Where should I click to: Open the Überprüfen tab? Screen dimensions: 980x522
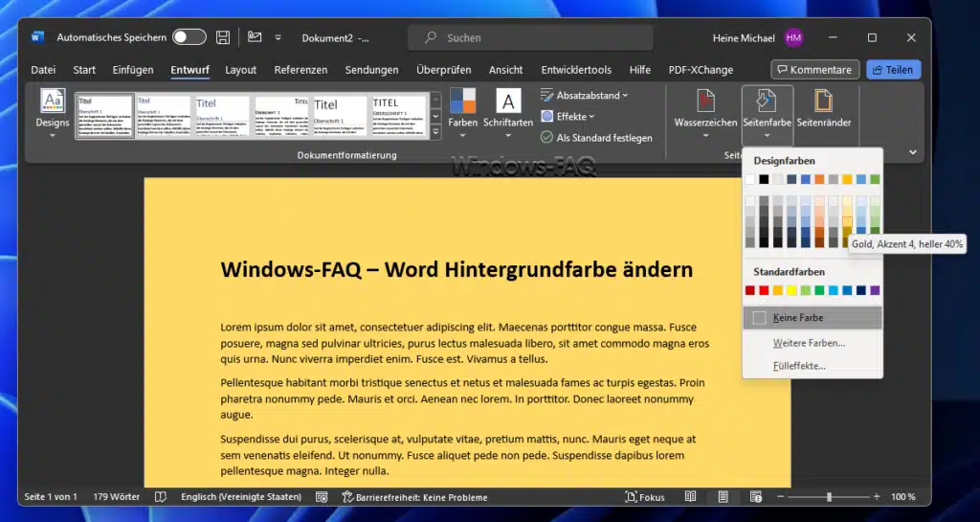pos(444,70)
